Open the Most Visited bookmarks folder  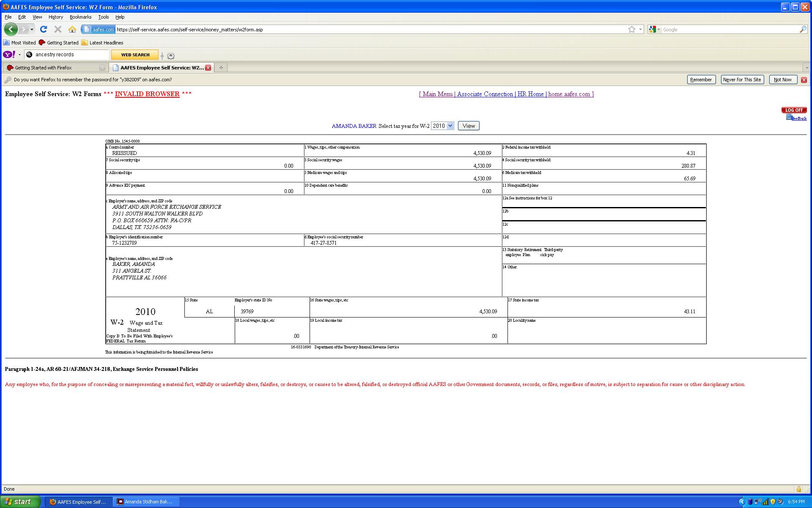19,43
